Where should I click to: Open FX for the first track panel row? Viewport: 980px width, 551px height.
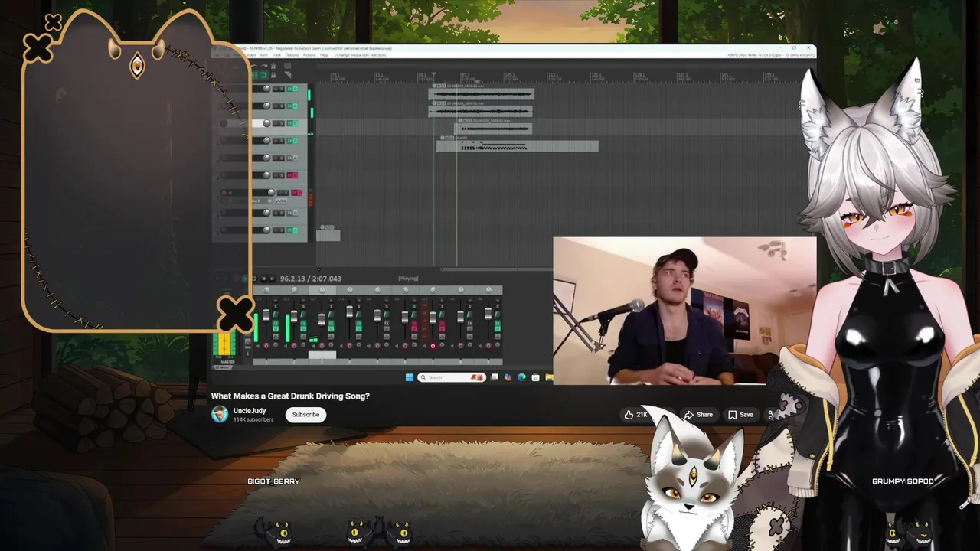tap(289, 89)
